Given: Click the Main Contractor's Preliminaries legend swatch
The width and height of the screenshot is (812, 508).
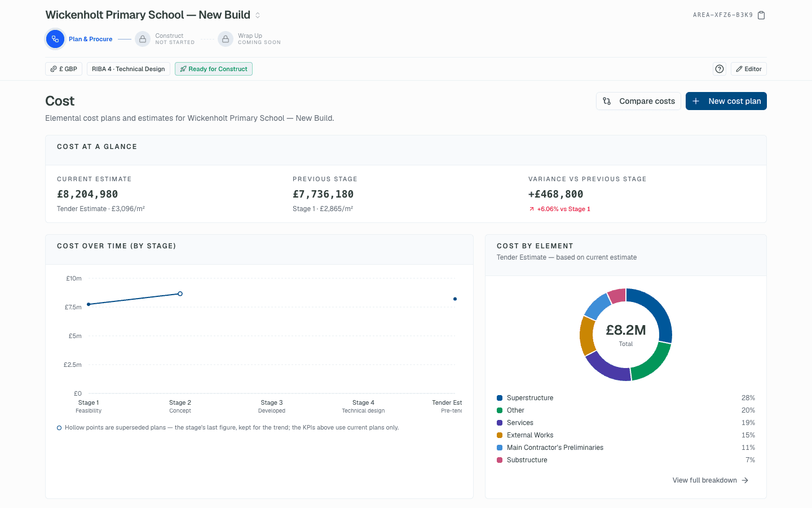Looking at the screenshot, I should point(500,448).
